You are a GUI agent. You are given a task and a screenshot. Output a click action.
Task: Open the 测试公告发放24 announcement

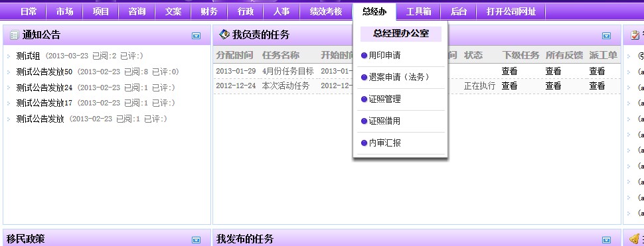pyautogui.click(x=44, y=88)
